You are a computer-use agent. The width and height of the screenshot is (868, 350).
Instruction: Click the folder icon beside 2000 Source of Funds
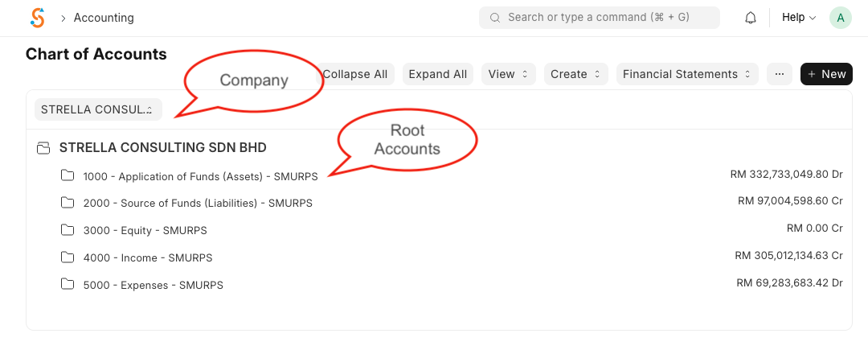pos(68,203)
